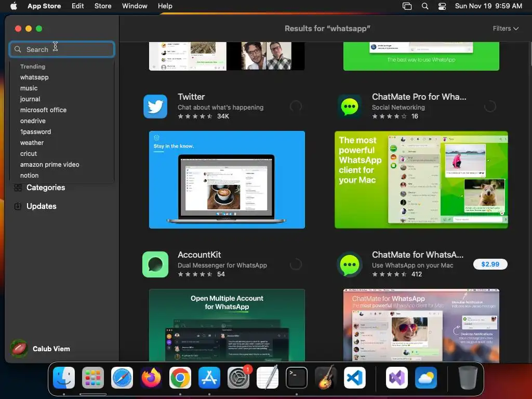Click the Search input field

click(62, 49)
